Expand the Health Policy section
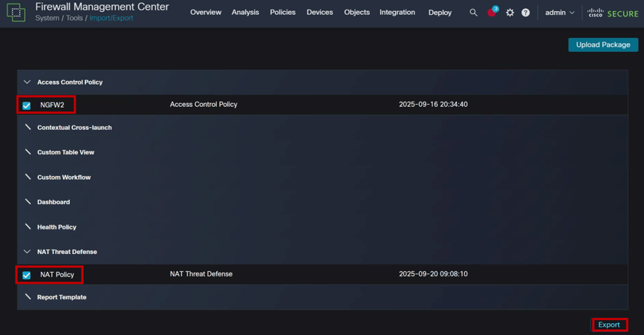Screen dimensions: 644x335 (27, 227)
